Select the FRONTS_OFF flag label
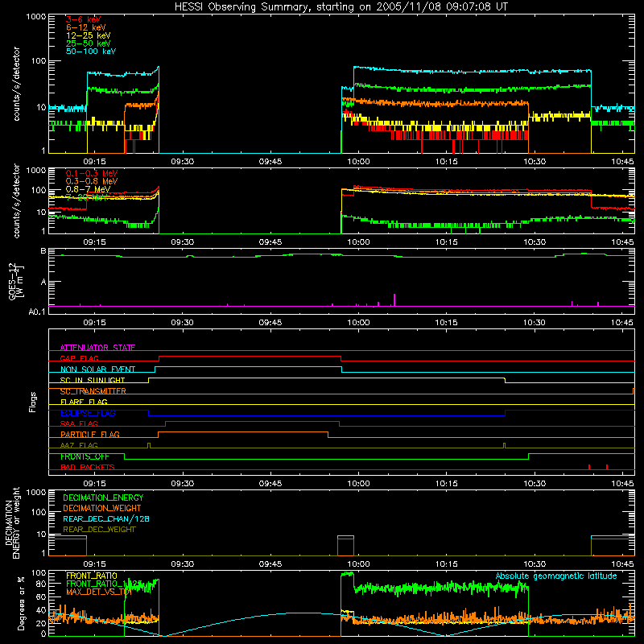644x644 pixels. click(85, 456)
